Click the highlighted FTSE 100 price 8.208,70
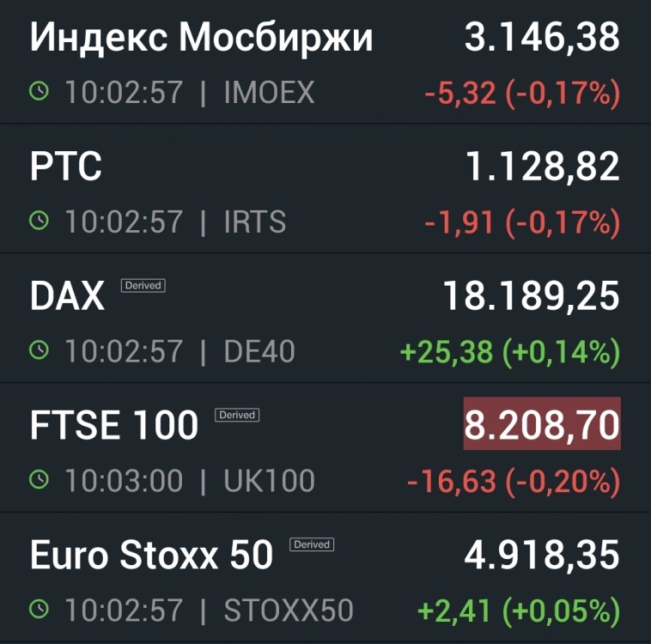This screenshot has height=644, width=651. 542,424
